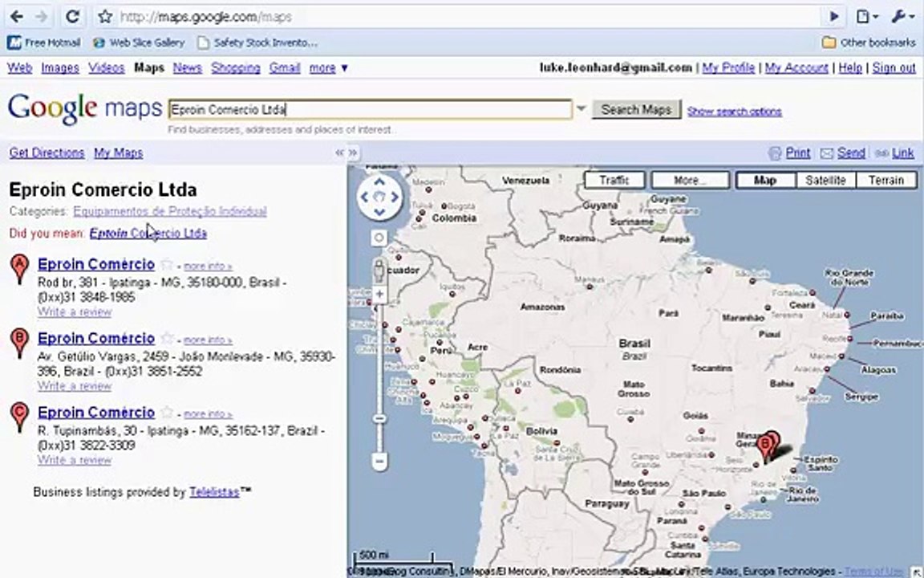Expand the 'more' Google services menu
The width and height of the screenshot is (924, 578).
[329, 67]
